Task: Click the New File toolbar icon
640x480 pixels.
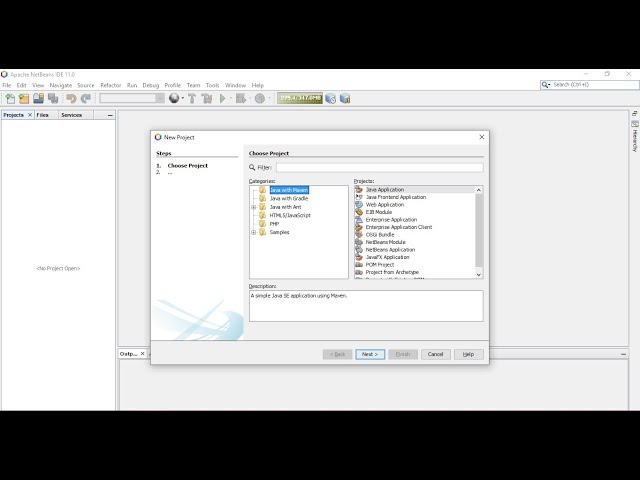Action: tap(10, 98)
